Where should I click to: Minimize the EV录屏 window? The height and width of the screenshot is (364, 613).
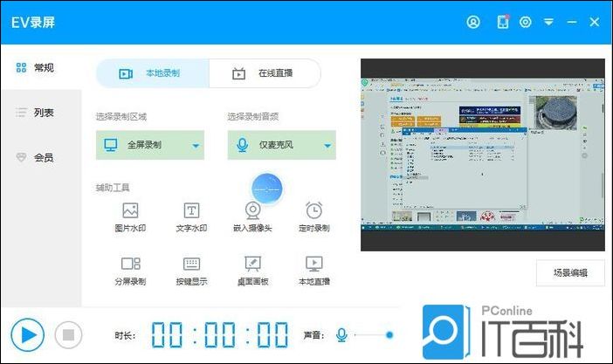click(572, 23)
